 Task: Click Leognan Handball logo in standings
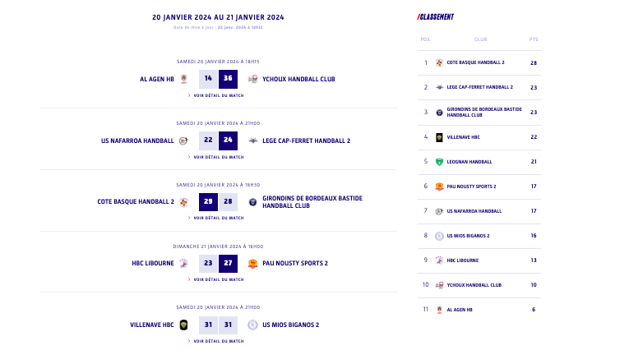tap(439, 162)
